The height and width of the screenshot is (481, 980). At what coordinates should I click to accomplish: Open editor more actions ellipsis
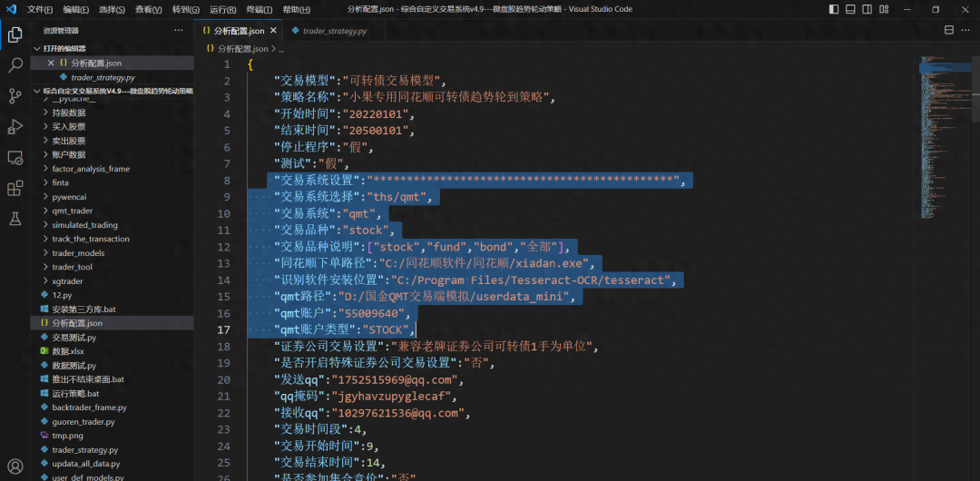tap(967, 30)
